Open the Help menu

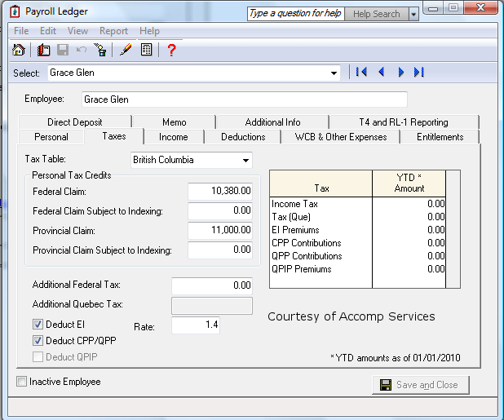tap(149, 31)
